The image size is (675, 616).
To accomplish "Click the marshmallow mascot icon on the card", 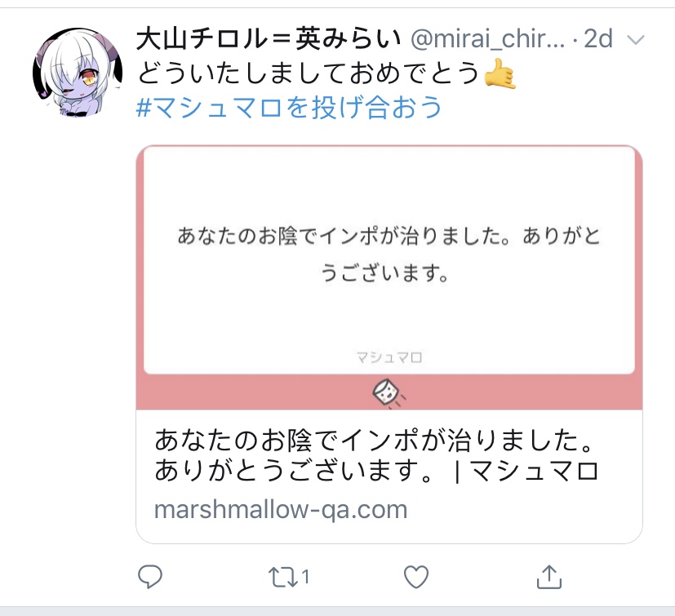I will (389, 393).
